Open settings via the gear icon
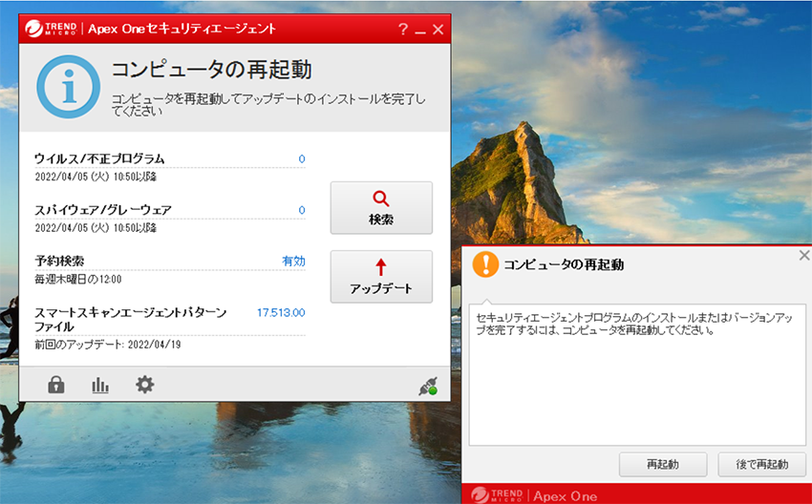812x504 pixels. pyautogui.click(x=144, y=385)
